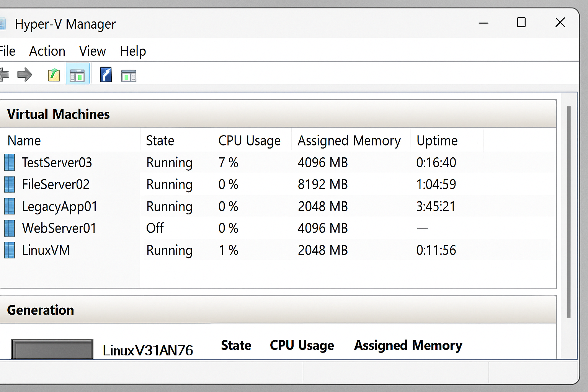Click the WebServer01 VM icon
This screenshot has height=392, width=588.
coord(10,228)
